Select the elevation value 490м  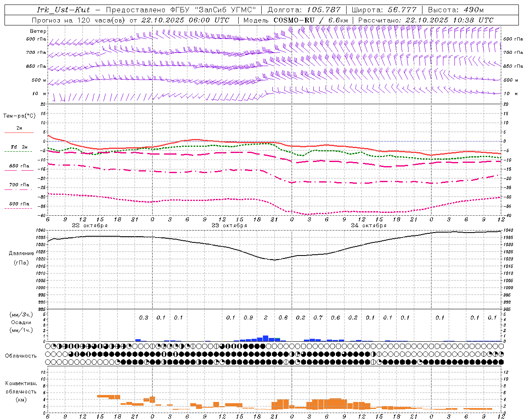pos(474,10)
